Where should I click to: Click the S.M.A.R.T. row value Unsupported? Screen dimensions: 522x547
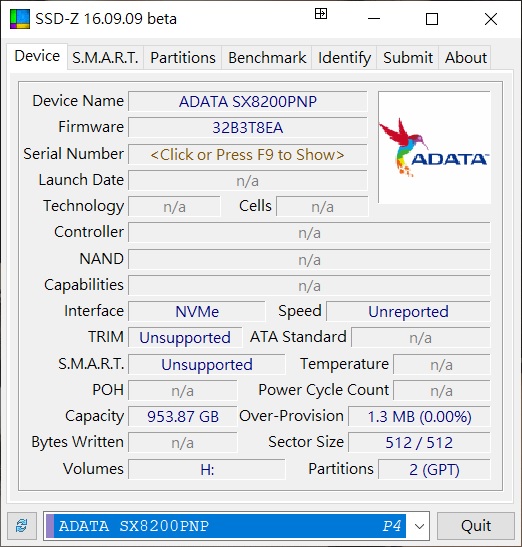tap(207, 365)
